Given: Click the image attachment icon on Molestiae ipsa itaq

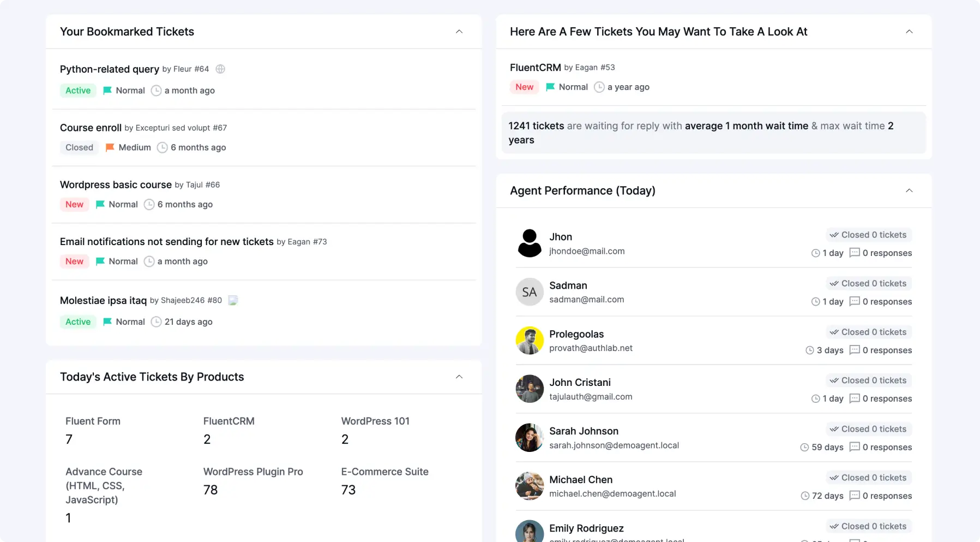Looking at the screenshot, I should pyautogui.click(x=233, y=300).
